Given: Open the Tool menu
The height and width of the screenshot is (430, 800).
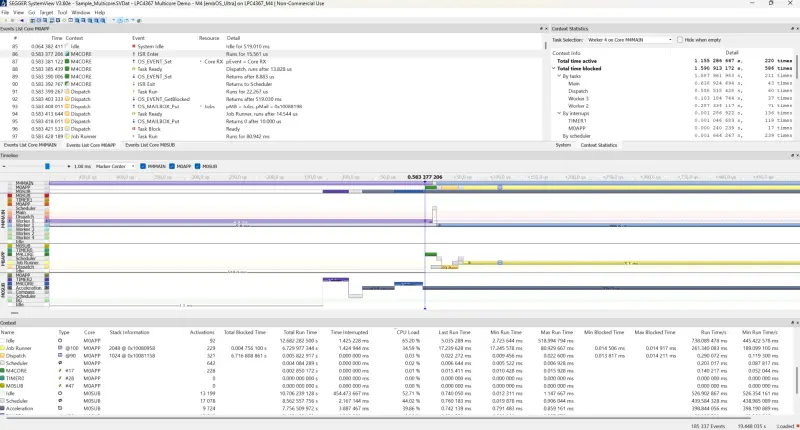Looking at the screenshot, I should pyautogui.click(x=62, y=12).
